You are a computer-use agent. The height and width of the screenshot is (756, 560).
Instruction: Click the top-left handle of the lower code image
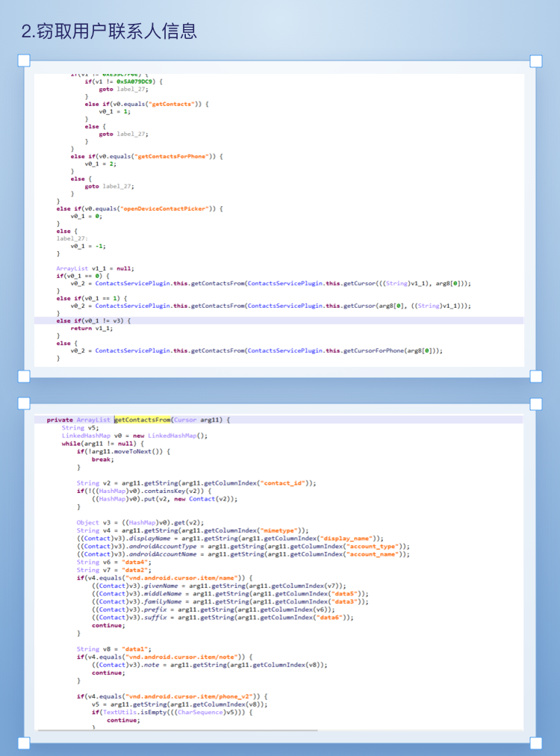(24, 404)
